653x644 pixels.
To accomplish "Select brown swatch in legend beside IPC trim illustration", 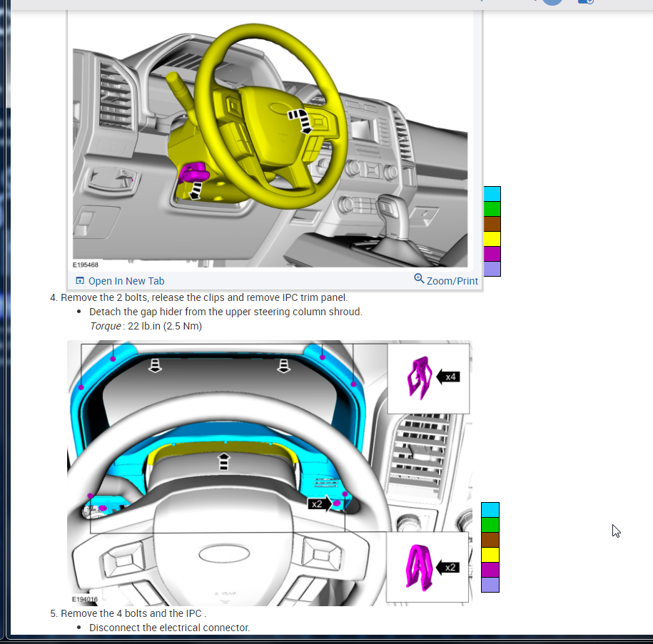I will click(490, 540).
